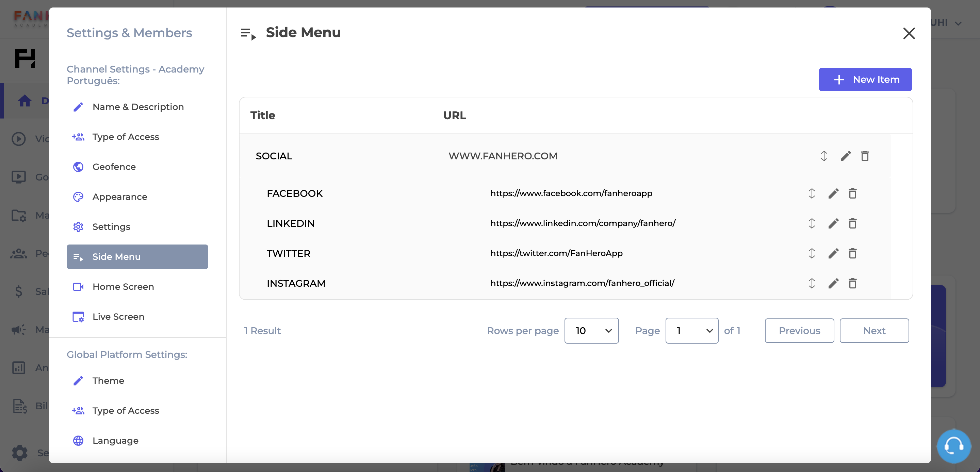Open channel Settings item

click(137, 227)
